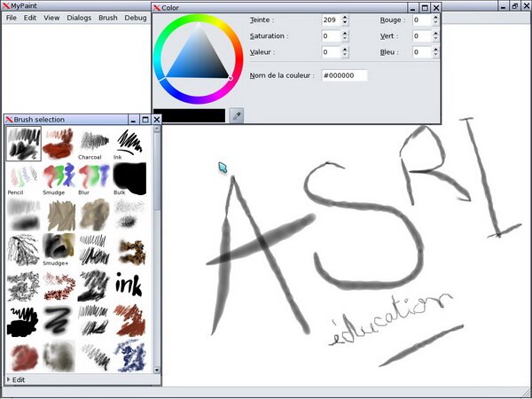
Task: Open the File menu
Action: coord(12,18)
